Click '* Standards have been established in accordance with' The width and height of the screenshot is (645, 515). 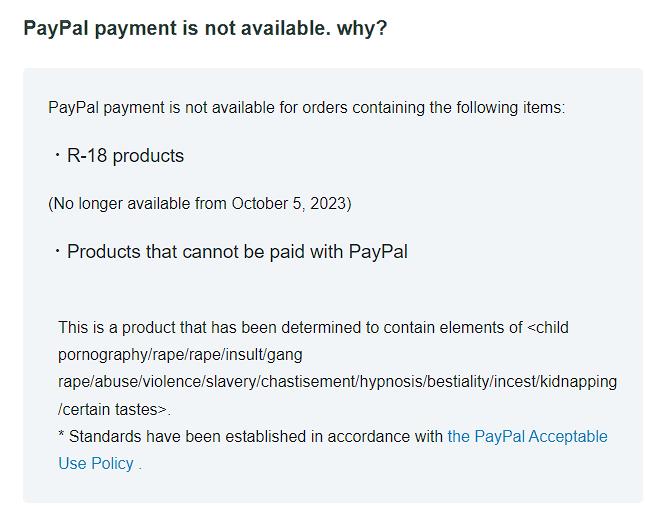click(x=251, y=436)
